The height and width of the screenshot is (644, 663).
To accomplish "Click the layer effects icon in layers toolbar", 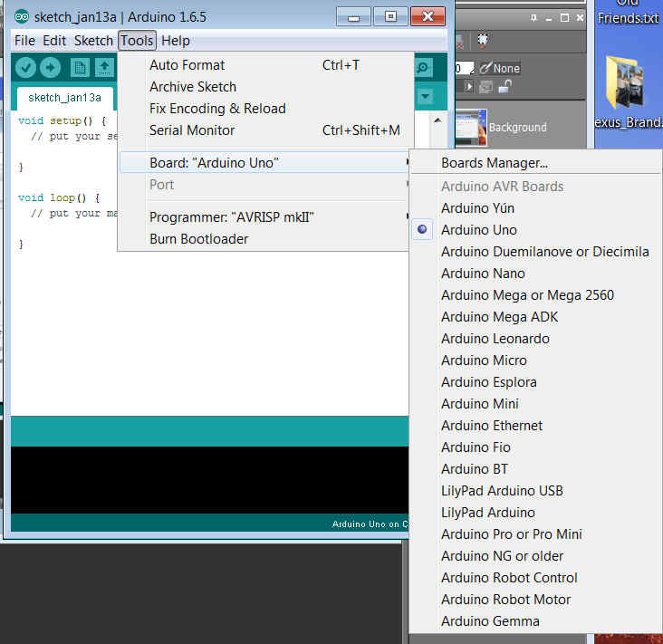I will click(483, 41).
